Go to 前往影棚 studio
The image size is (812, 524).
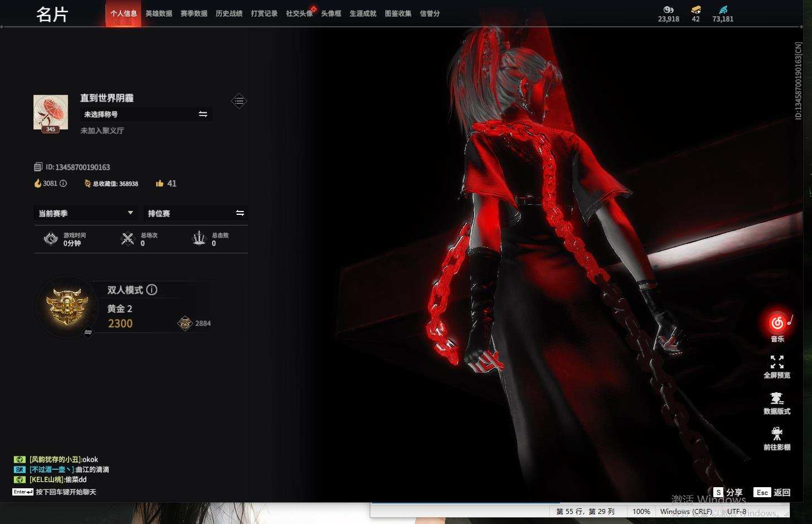[x=777, y=439]
